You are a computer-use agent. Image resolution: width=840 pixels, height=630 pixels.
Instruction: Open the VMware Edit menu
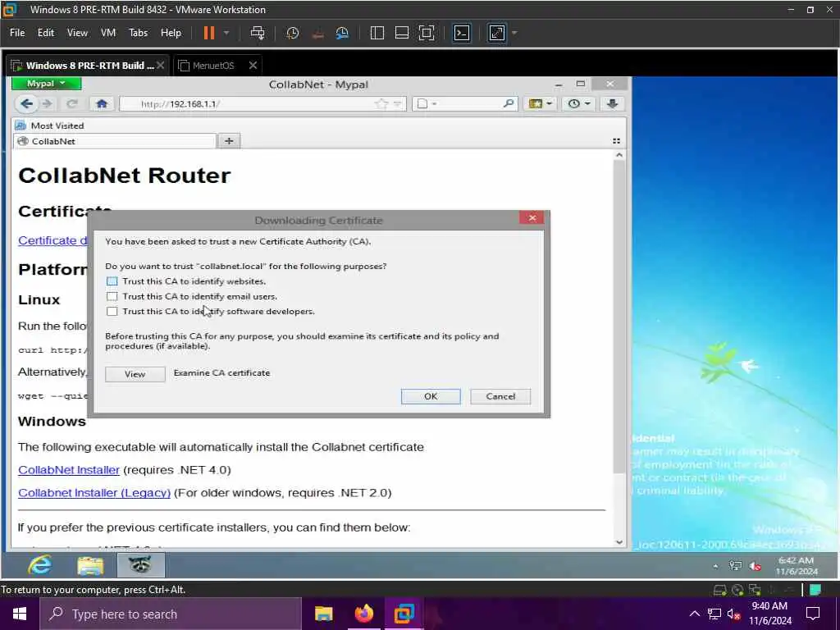[x=46, y=33]
